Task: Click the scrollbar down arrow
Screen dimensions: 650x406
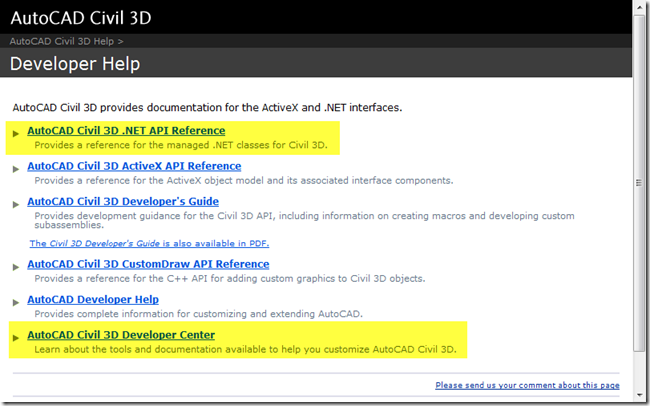Action: (640, 394)
